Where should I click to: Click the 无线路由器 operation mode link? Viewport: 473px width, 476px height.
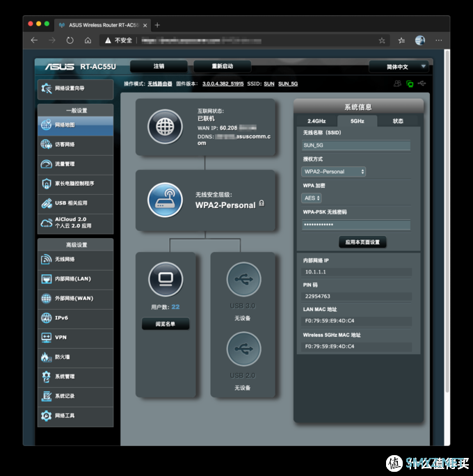click(159, 84)
